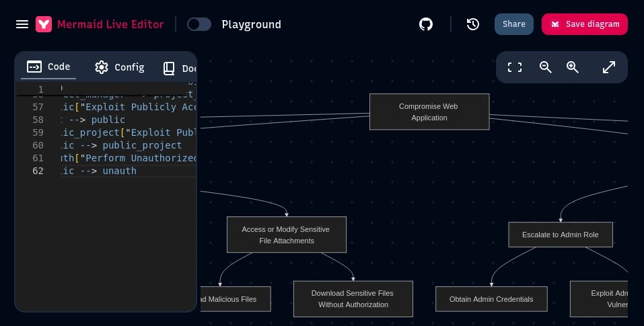Click the Mermaid logo icon

(44, 24)
